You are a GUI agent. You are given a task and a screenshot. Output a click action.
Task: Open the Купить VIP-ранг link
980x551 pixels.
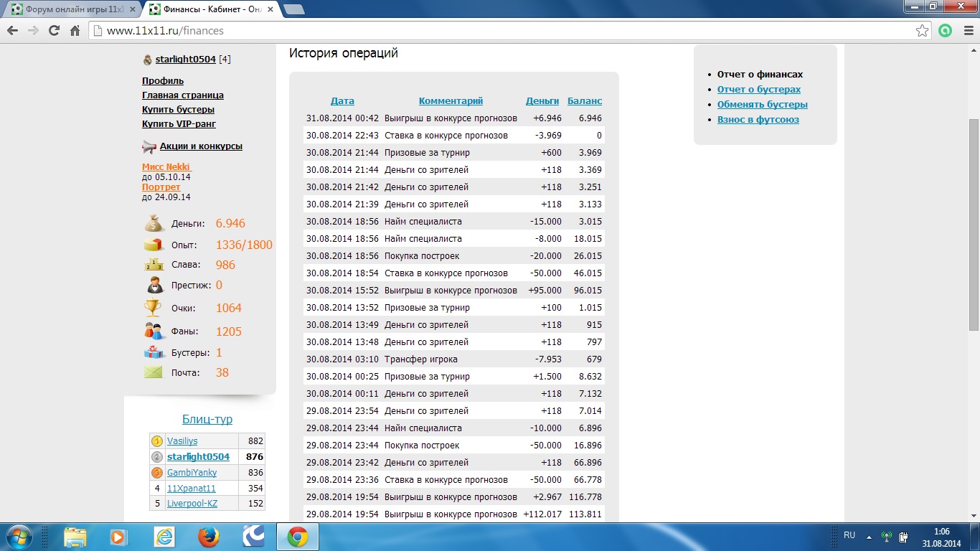[x=179, y=124]
